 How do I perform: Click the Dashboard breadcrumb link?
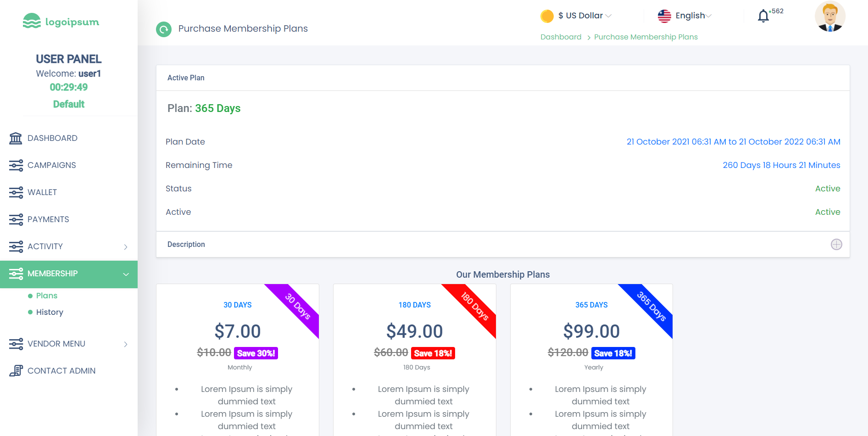[x=561, y=37]
